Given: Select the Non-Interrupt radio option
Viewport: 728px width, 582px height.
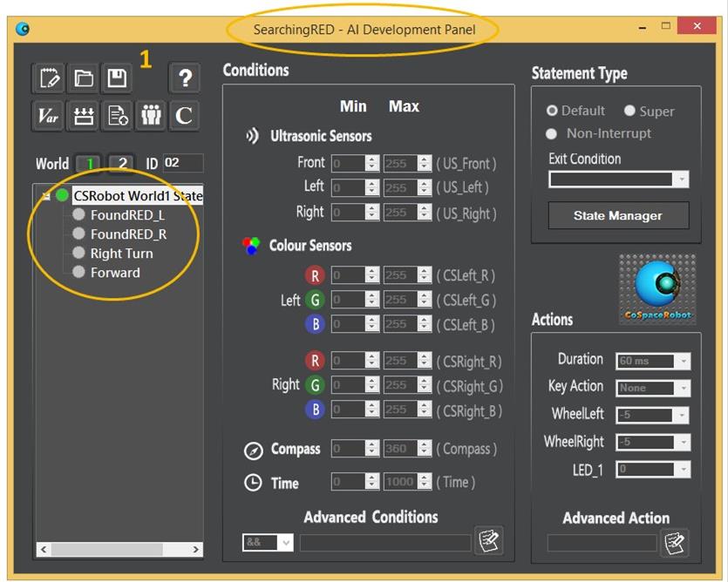Looking at the screenshot, I should click(x=551, y=133).
